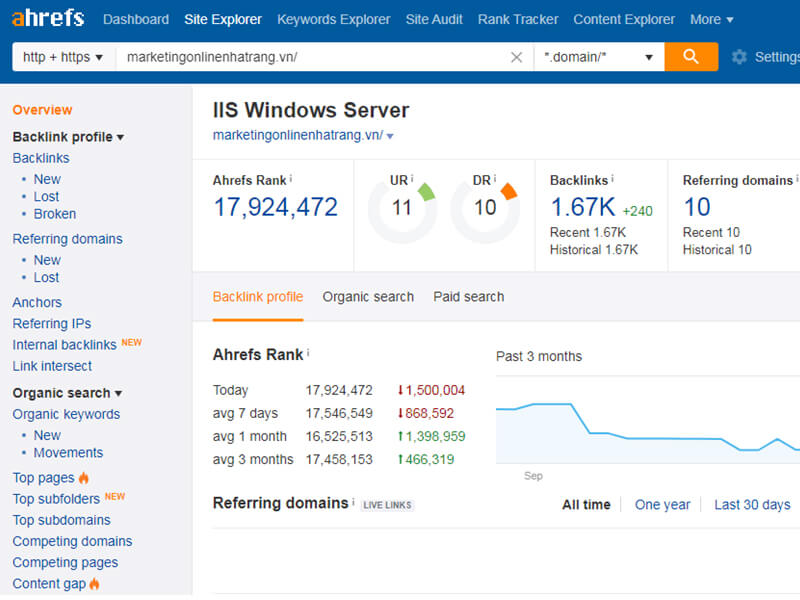This screenshot has width=800, height=600.
Task: Open the Top subfolders link
Action: (x=56, y=499)
